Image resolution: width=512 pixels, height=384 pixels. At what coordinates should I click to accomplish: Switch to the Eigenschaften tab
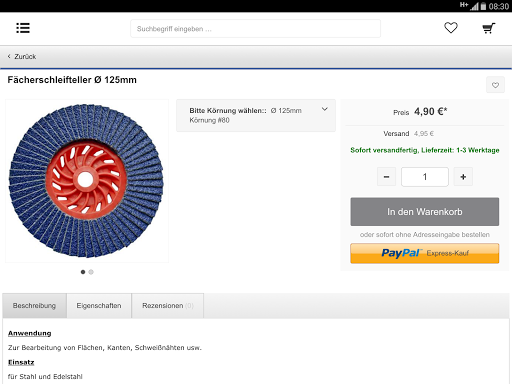click(x=99, y=306)
